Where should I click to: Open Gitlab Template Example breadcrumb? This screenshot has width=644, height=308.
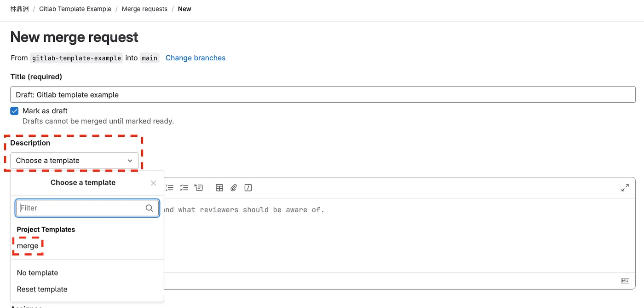pos(75,9)
